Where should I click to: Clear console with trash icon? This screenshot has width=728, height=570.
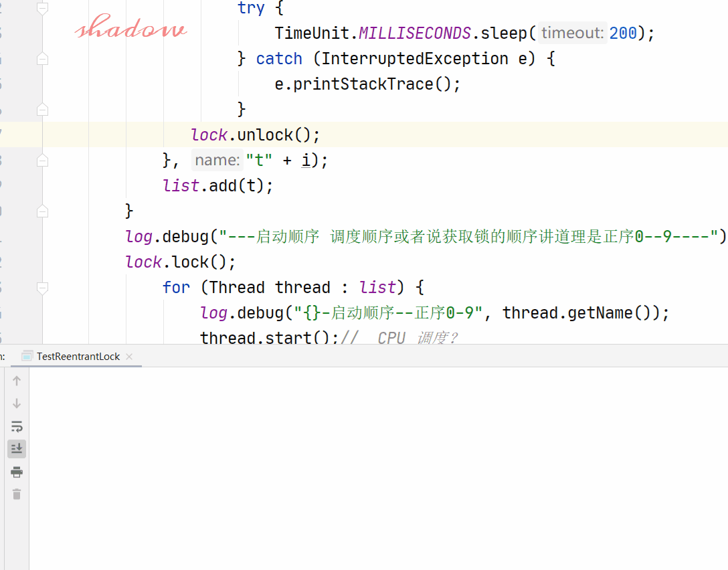[x=17, y=494]
